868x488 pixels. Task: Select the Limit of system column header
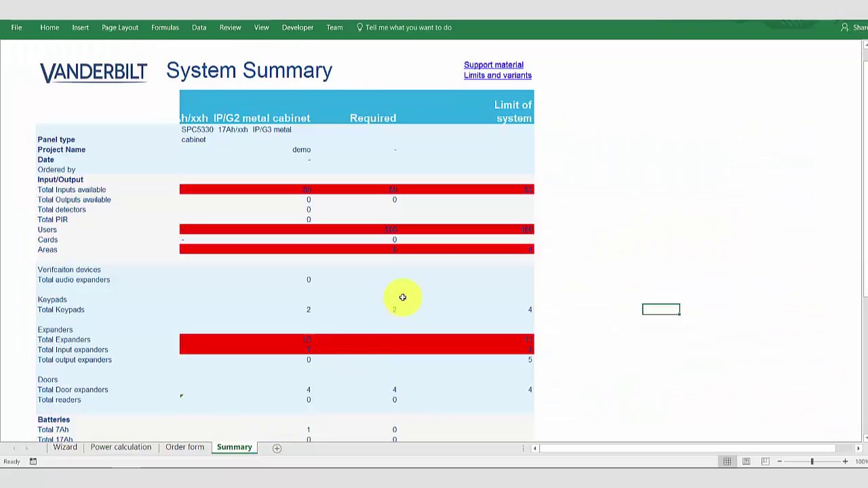(x=513, y=111)
